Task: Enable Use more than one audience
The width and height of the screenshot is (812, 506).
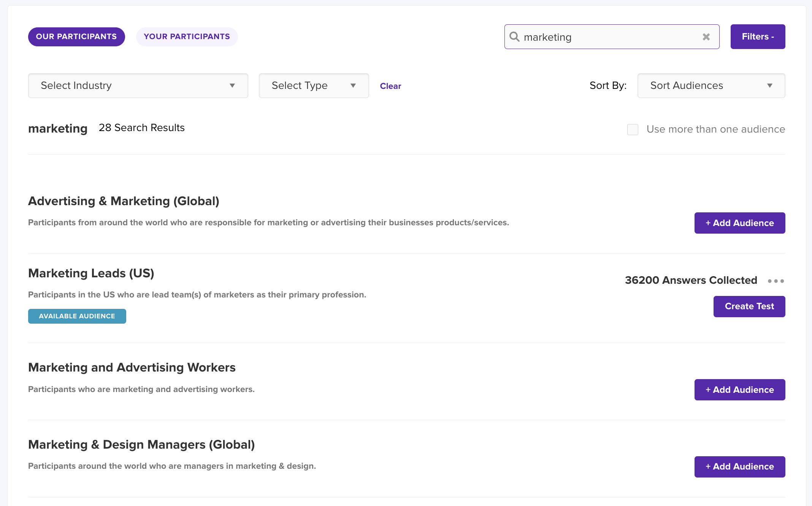Action: (633, 130)
